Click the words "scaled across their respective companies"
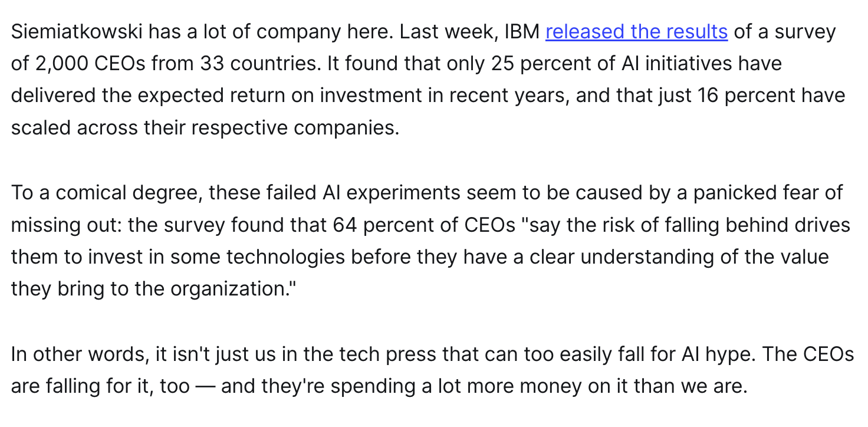Viewport: 868px width, 427px height. point(203,127)
